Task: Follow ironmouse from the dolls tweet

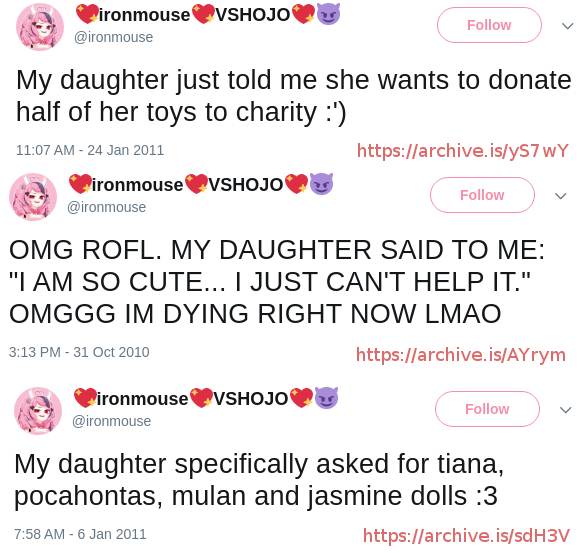Action: click(x=487, y=409)
